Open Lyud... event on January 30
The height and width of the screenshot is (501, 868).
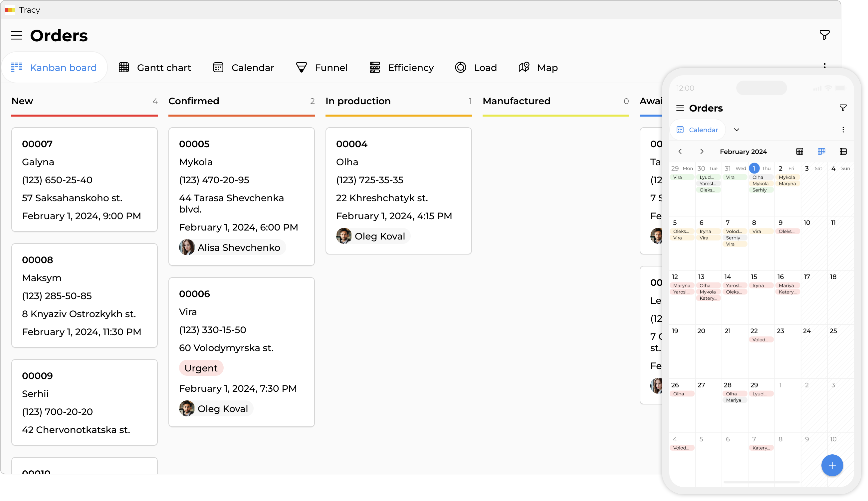click(x=708, y=178)
